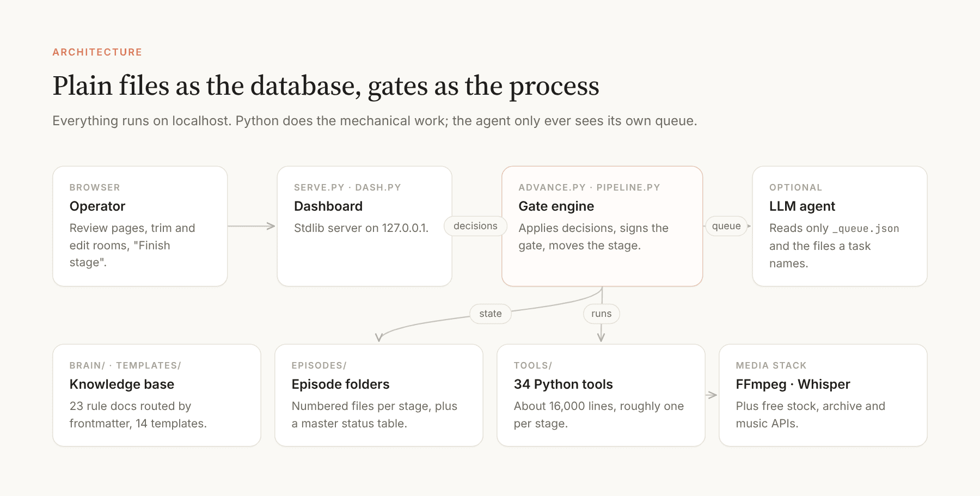Click "23 rule docs routed by frontmatter" text
This screenshot has height=496, width=980.
[138, 415]
